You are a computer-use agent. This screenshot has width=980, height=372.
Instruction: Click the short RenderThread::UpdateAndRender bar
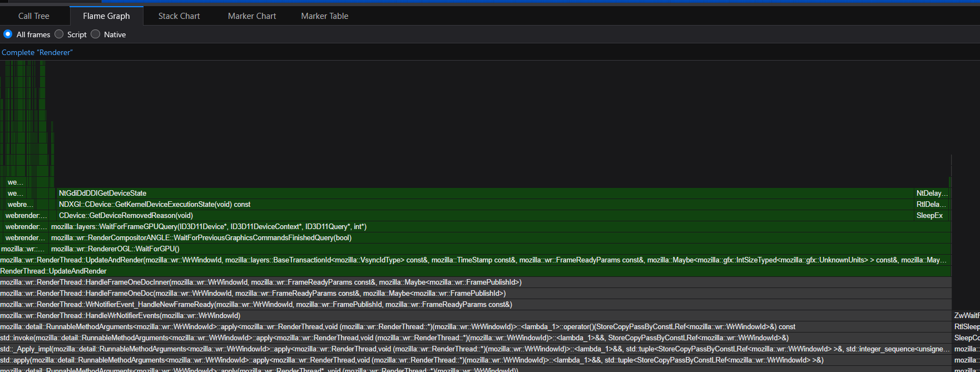(53, 271)
